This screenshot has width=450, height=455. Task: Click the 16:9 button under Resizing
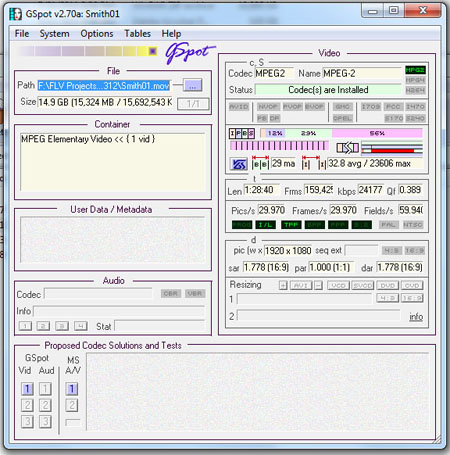pos(412,298)
